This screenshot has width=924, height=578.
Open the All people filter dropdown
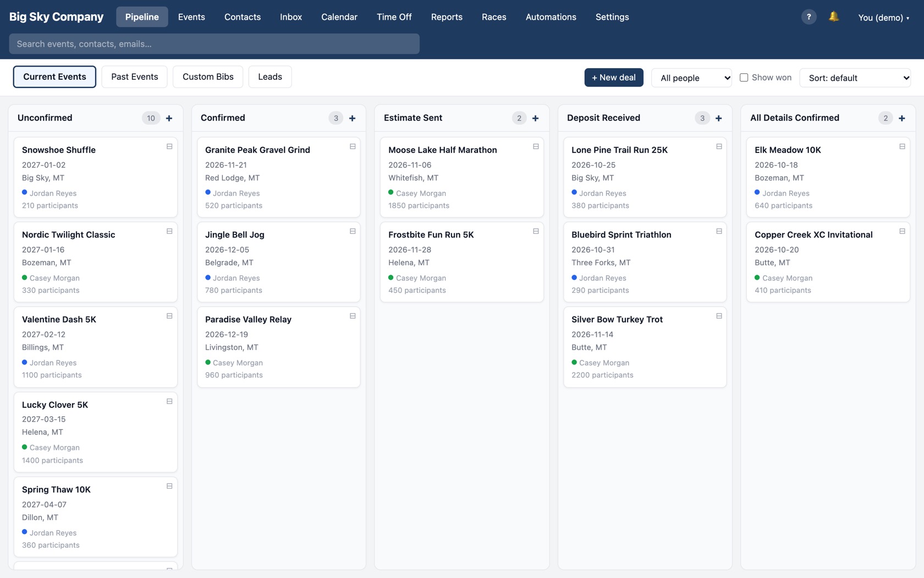tap(692, 78)
